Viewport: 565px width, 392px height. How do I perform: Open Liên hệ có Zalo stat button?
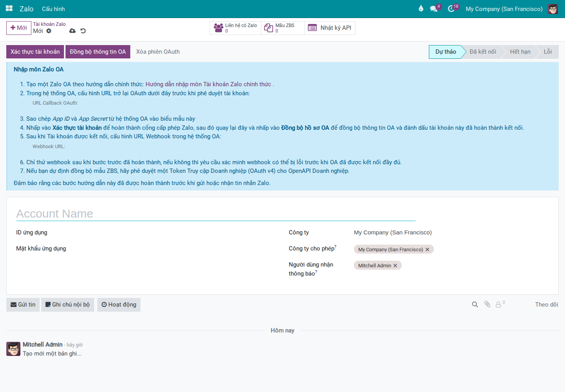235,28
